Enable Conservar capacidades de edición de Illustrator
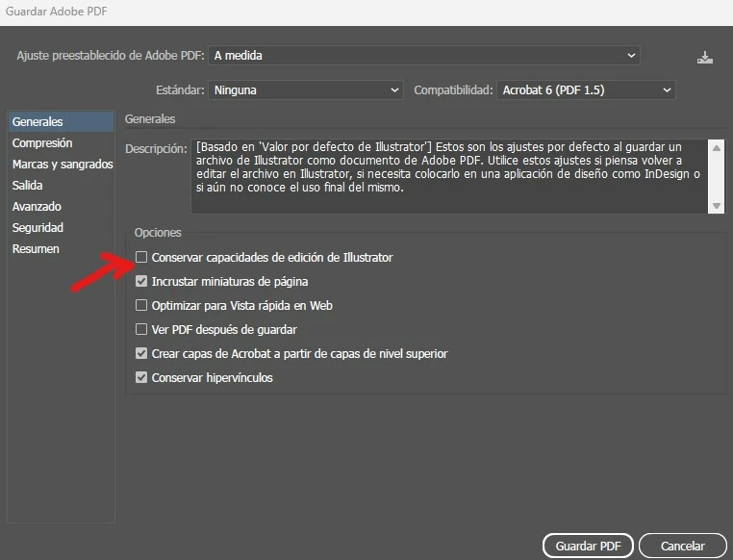 tap(141, 257)
